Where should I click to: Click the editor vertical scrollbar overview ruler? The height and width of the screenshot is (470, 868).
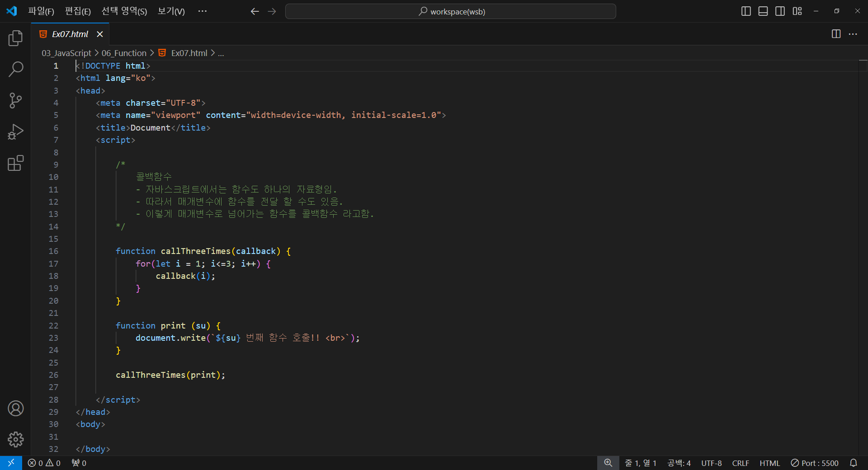click(863, 258)
